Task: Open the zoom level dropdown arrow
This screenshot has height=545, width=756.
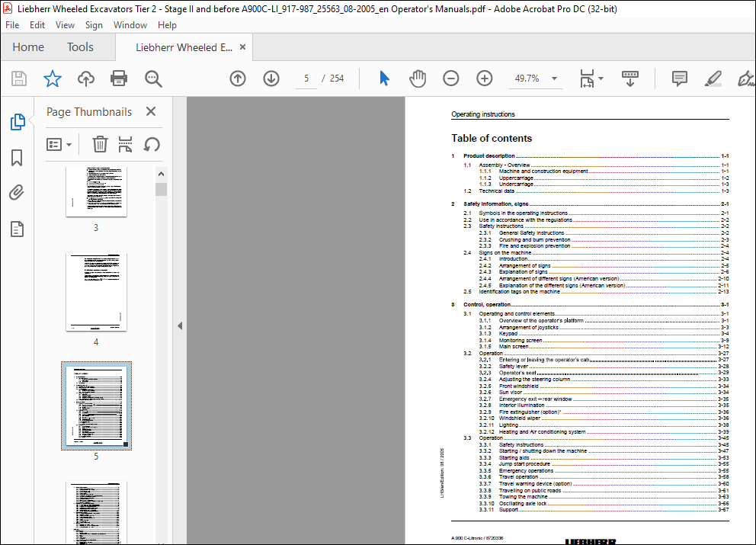Action: [x=555, y=79]
